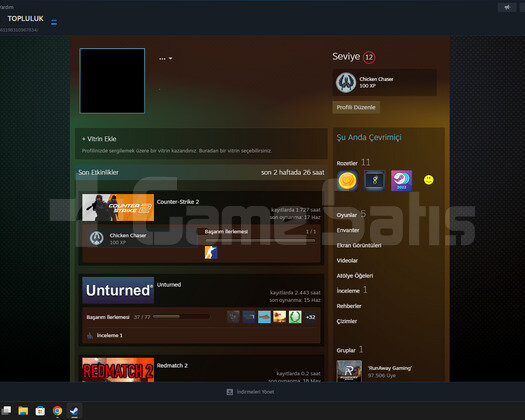Viewport: 525px width, 420px height.
Task: Open the blue Unturned achievement icon
Action: pyautogui.click(x=264, y=317)
